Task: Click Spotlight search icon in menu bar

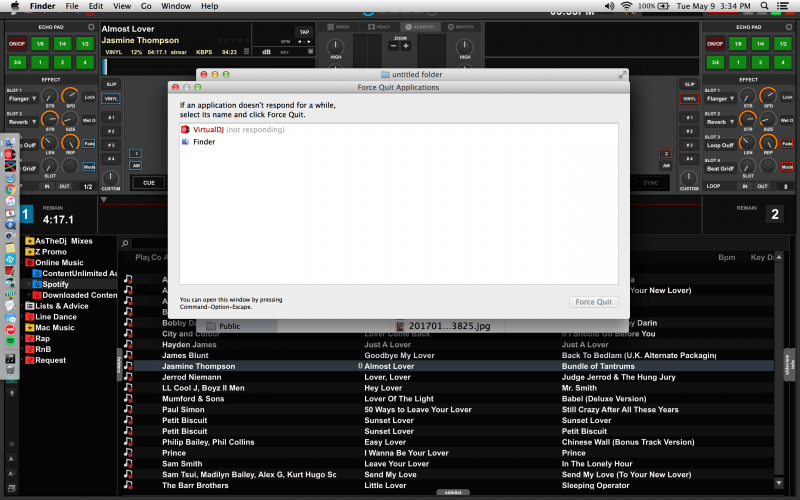Action: click(764, 6)
